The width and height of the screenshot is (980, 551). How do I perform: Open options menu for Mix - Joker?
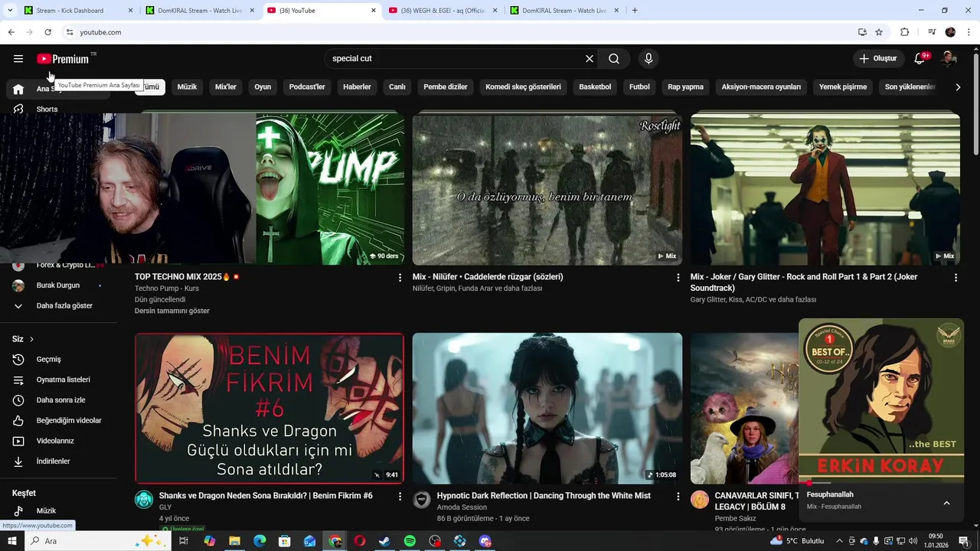pos(955,278)
